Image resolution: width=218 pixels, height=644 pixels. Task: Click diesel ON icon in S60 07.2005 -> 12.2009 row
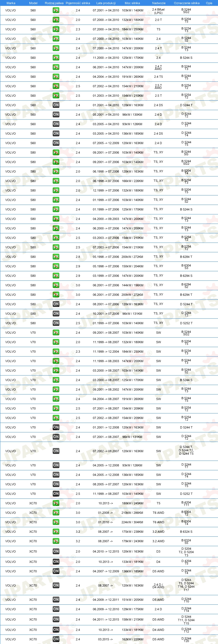click(x=56, y=143)
